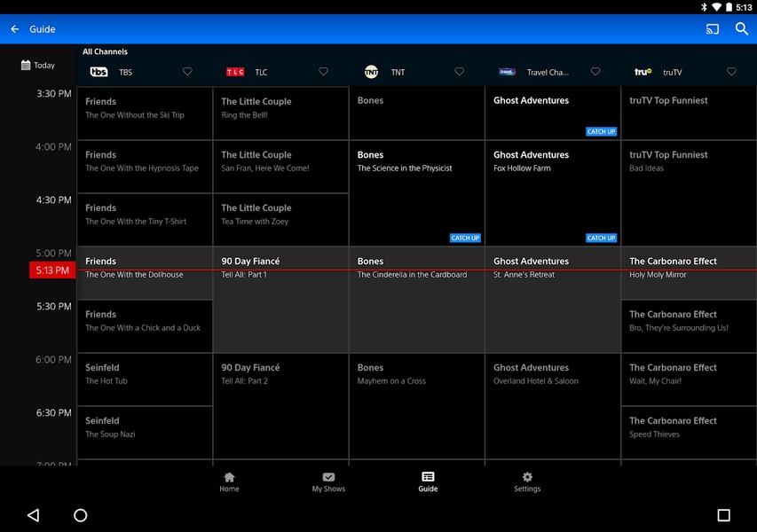Tap the Android recent apps square
This screenshot has width=757, height=532.
723,515
